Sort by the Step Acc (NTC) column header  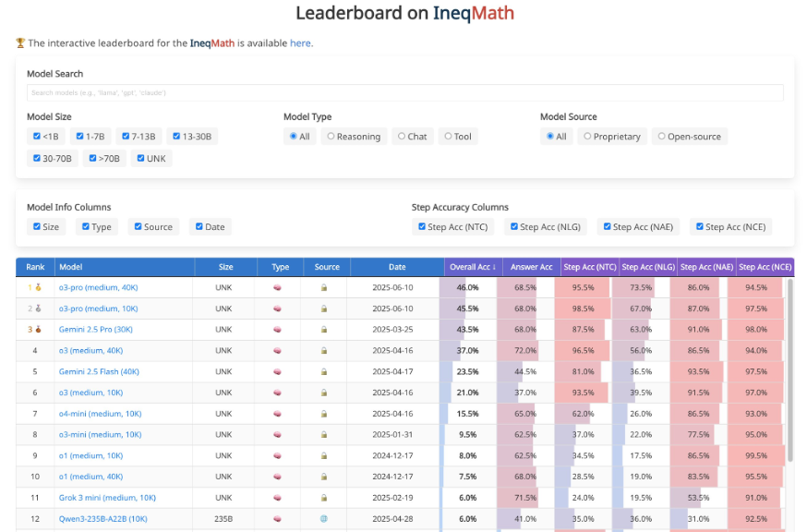click(590, 267)
